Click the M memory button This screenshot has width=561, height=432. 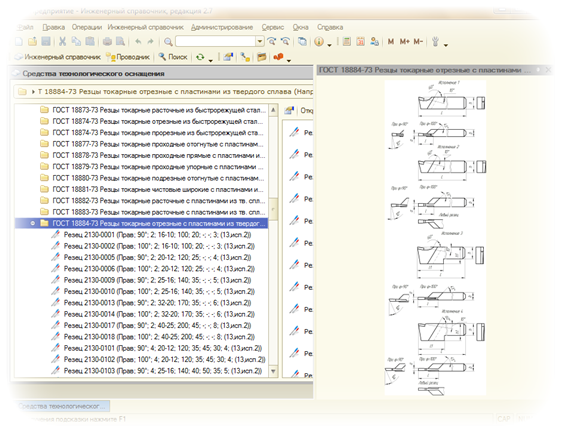pyautogui.click(x=391, y=42)
